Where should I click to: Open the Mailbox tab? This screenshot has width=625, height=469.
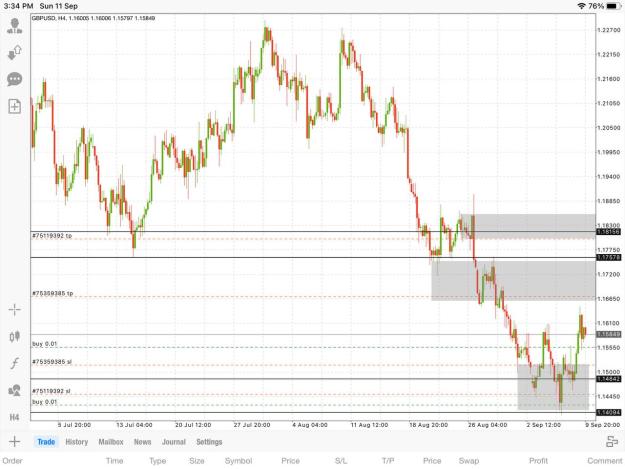click(x=111, y=442)
